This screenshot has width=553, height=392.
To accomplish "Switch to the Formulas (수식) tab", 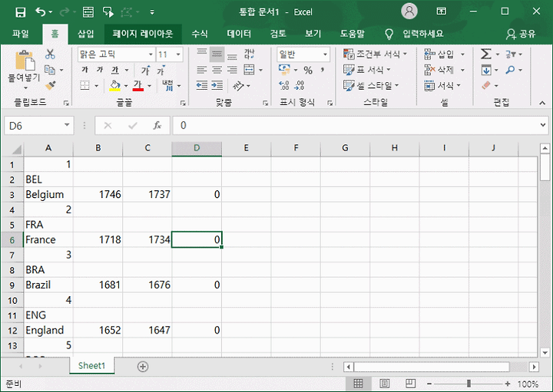I will tap(200, 34).
